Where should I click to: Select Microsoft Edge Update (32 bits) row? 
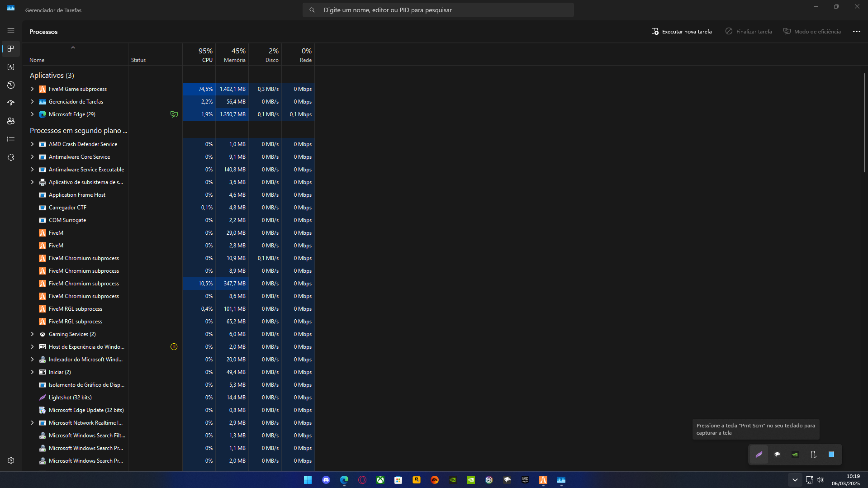(x=168, y=410)
